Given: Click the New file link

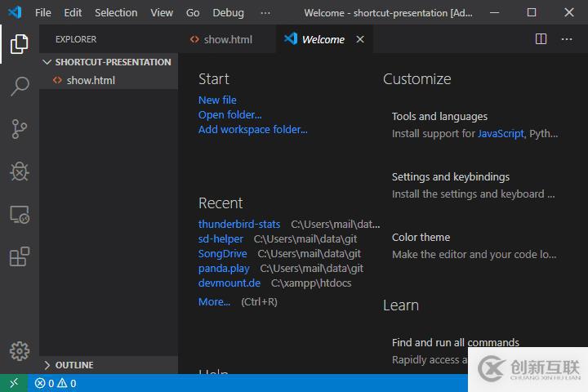Looking at the screenshot, I should (x=217, y=100).
